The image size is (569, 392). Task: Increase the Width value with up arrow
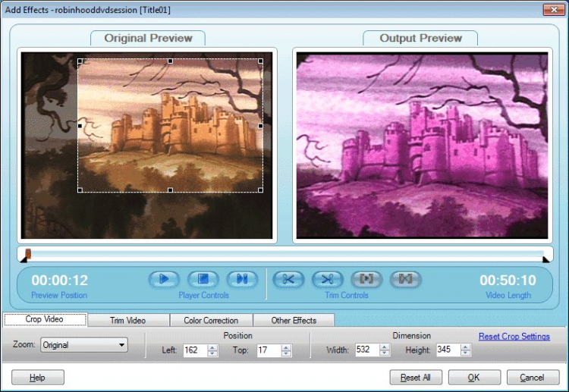[x=385, y=347]
